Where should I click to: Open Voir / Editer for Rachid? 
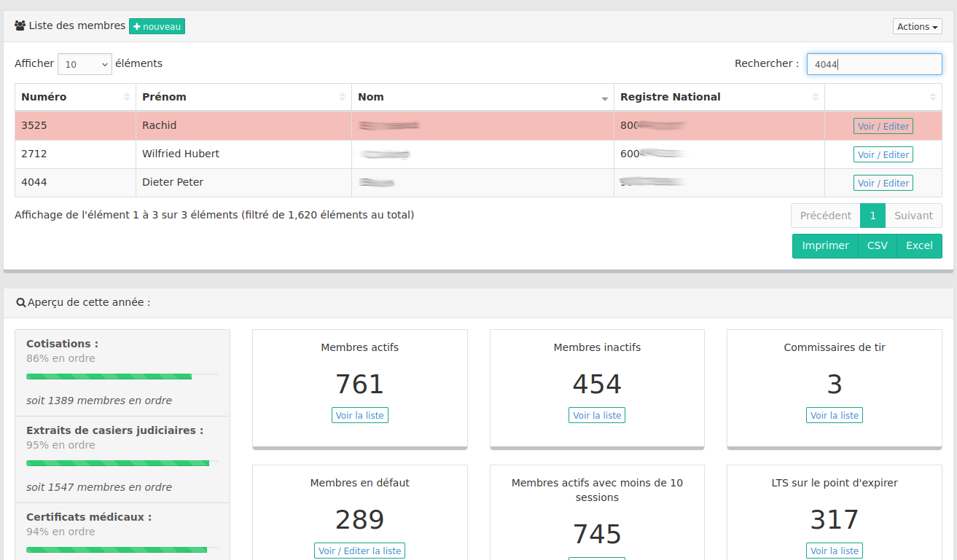click(x=883, y=126)
